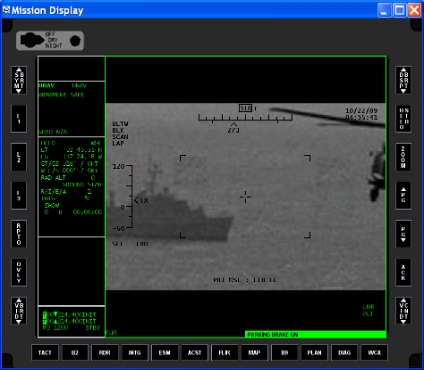The width and height of the screenshot is (424, 370).
Task: Click the L3 bezel key
Action: pyautogui.click(x=19, y=196)
